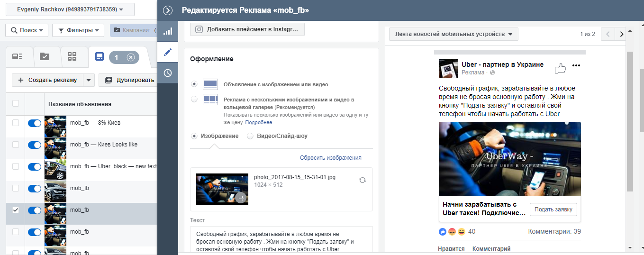
Task: Select the ads tab icon
Action: pos(99,57)
